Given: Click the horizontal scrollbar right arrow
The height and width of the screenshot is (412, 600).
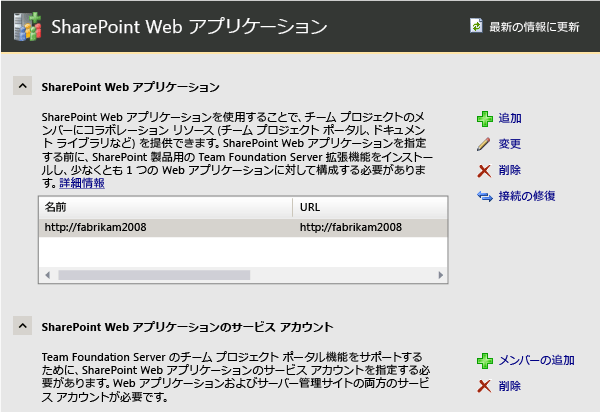Looking at the screenshot, I should click(x=440, y=275).
